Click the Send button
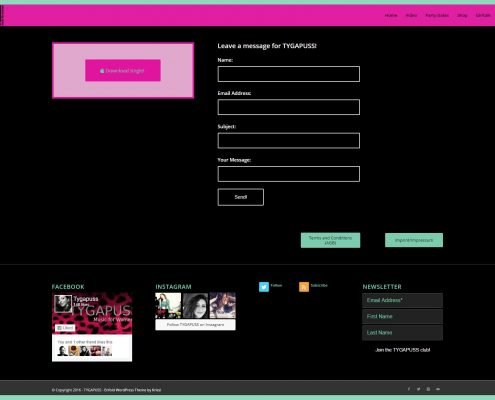Image resolution: width=495 pixels, height=400 pixels. coord(241,197)
